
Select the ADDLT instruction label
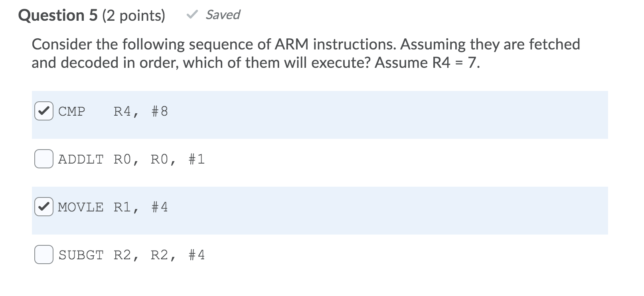tap(81, 159)
